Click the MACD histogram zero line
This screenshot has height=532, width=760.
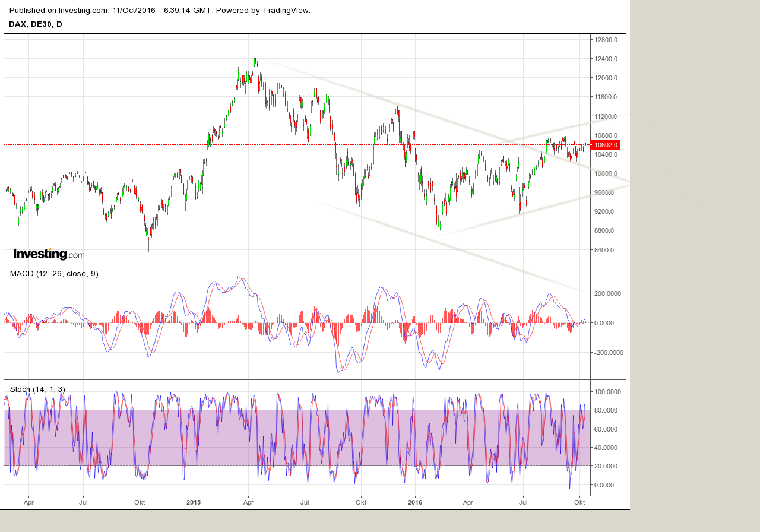(x=297, y=322)
